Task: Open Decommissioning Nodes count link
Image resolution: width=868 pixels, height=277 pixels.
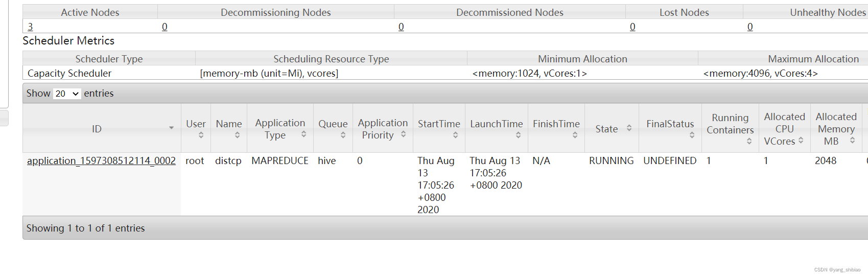Action: [x=165, y=27]
